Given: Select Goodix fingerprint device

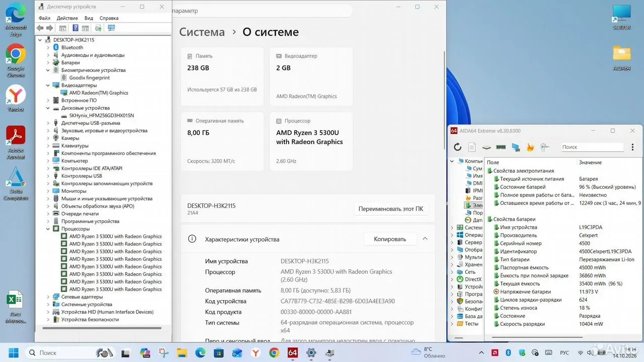Looking at the screenshot, I should pos(89,78).
